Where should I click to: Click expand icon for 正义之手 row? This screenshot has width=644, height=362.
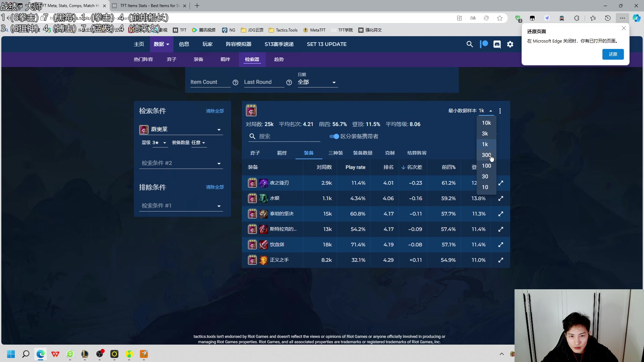[x=501, y=260]
